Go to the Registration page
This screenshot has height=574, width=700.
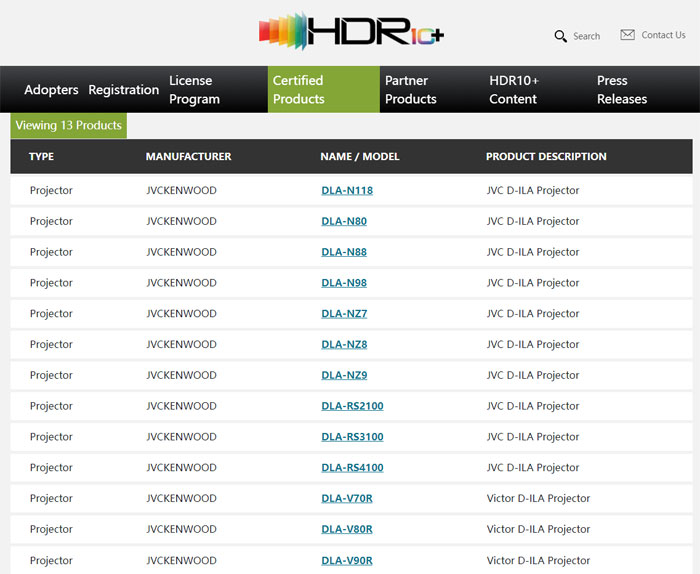click(x=123, y=90)
